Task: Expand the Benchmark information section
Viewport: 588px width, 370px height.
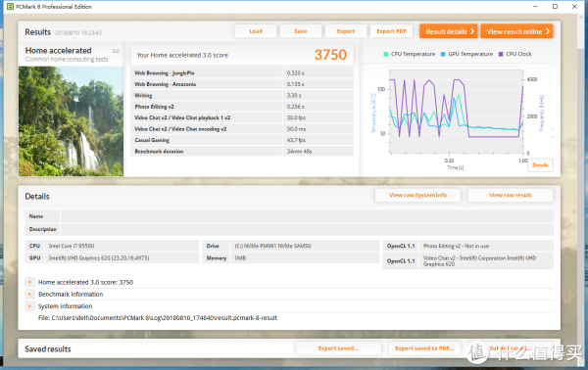Action: tap(29, 294)
